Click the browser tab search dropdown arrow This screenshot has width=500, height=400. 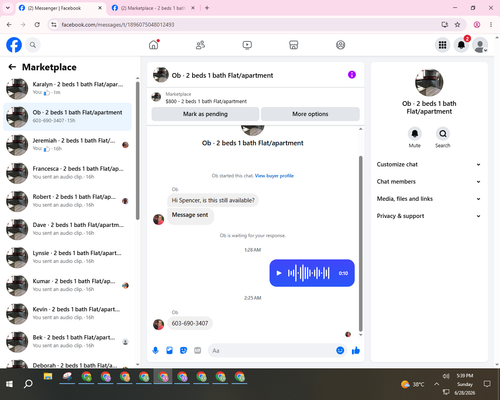point(8,8)
